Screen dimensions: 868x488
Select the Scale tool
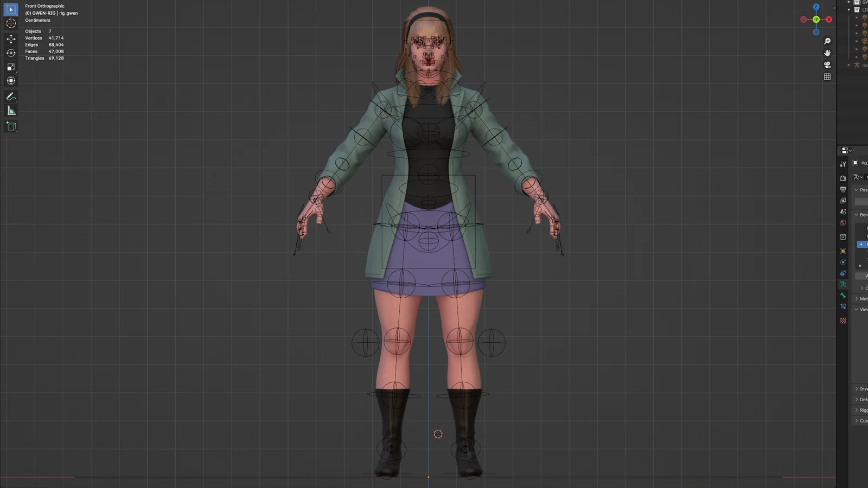[x=11, y=67]
